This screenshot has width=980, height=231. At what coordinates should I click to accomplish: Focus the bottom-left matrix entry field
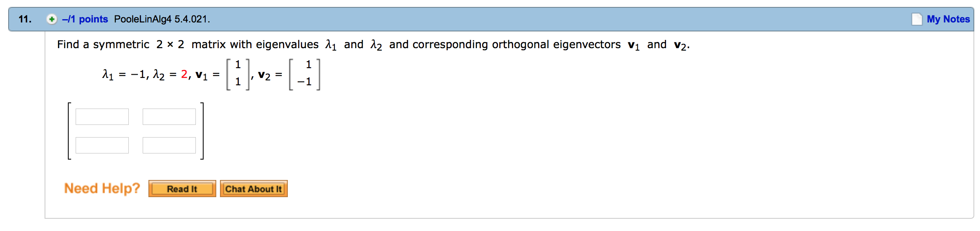tap(102, 145)
